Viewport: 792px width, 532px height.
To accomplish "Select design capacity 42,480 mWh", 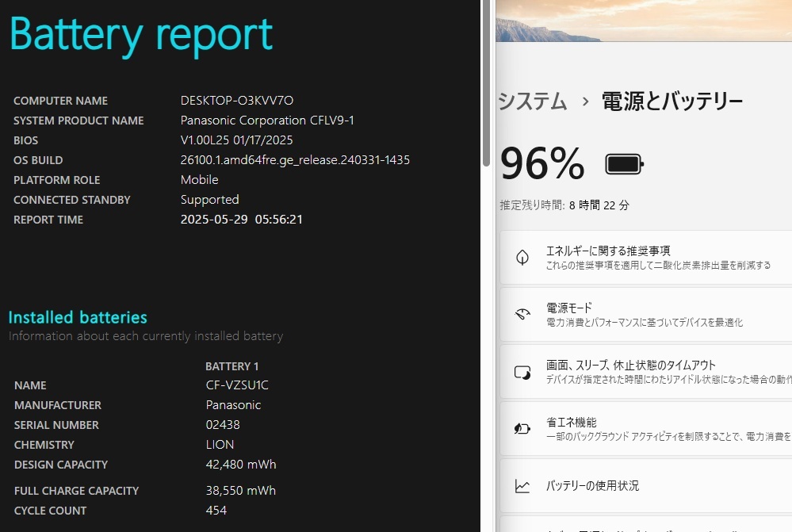I will tap(241, 465).
